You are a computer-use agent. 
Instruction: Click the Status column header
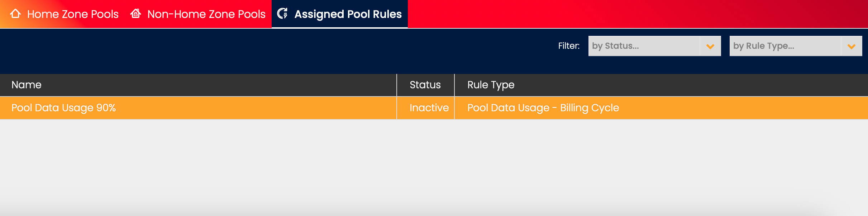pyautogui.click(x=425, y=85)
